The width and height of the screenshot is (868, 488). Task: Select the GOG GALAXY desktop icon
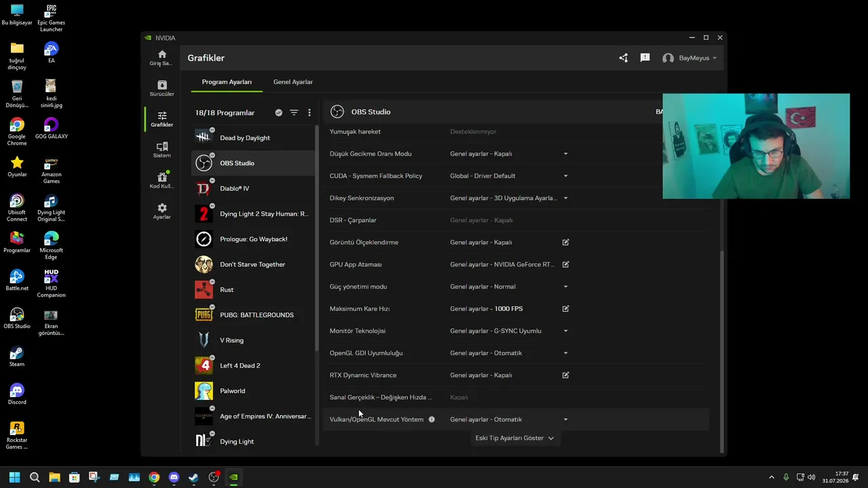(x=51, y=128)
